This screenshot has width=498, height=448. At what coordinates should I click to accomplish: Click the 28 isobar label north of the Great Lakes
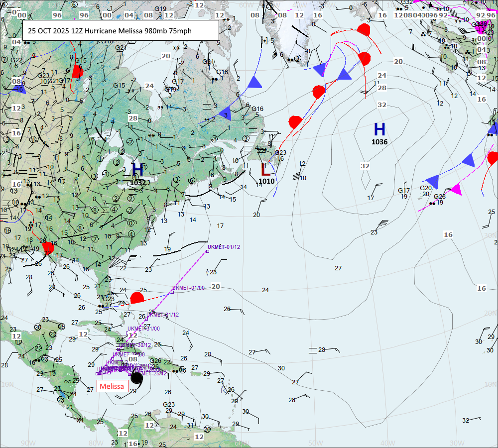click(133, 118)
